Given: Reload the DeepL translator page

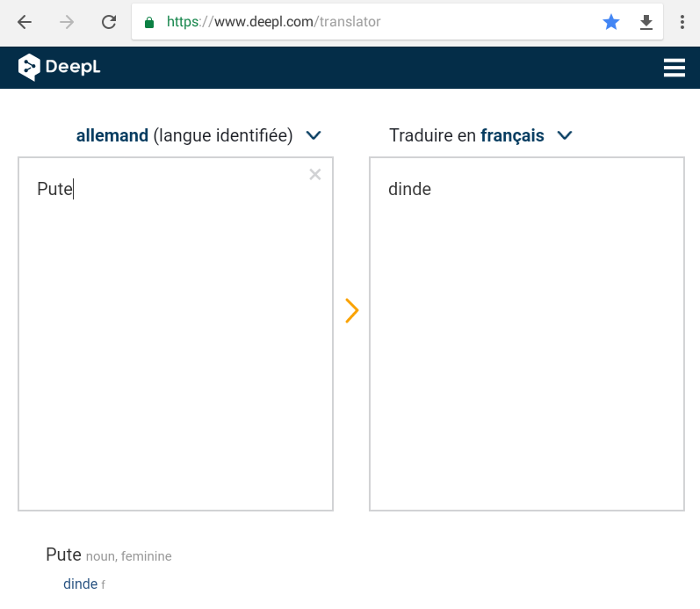Looking at the screenshot, I should coord(109,22).
